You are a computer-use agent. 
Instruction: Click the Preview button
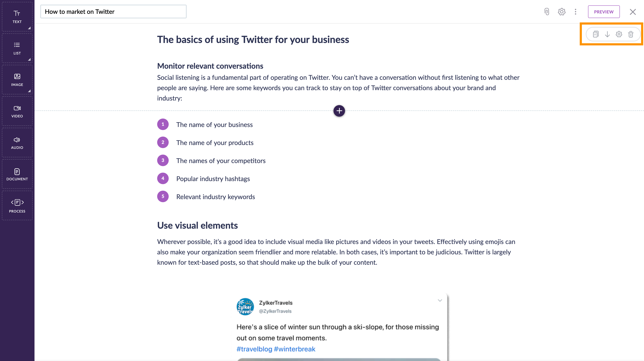tap(604, 12)
